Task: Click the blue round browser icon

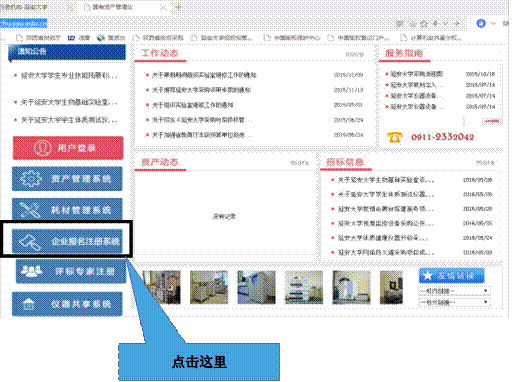Action: pyautogui.click(x=481, y=23)
